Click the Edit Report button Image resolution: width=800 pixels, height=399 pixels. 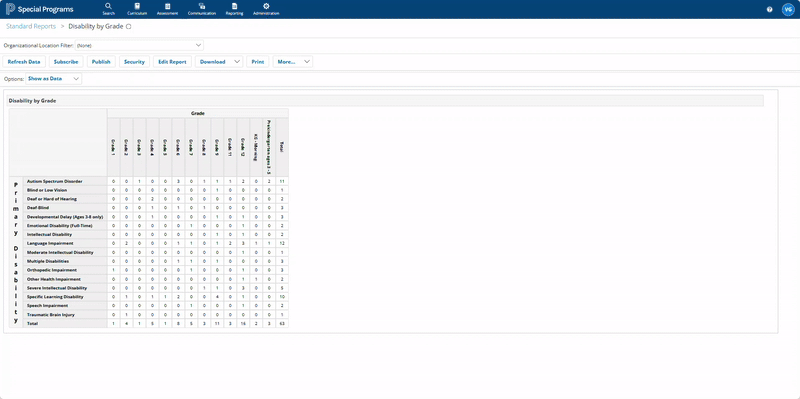coord(172,62)
